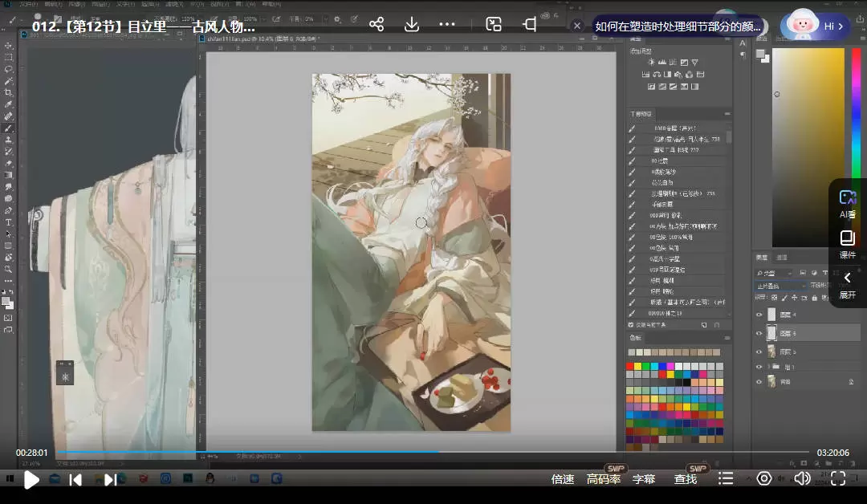Click the mini-window icon in header
The width and height of the screenshot is (867, 504).
(x=529, y=24)
